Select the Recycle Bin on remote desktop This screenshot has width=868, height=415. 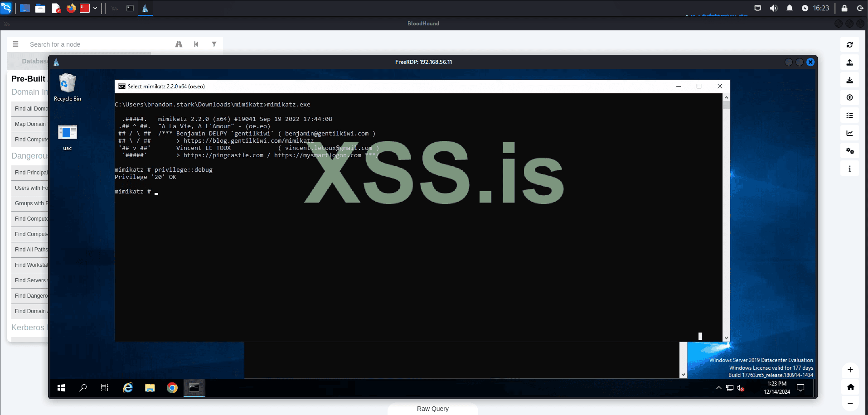(68, 87)
